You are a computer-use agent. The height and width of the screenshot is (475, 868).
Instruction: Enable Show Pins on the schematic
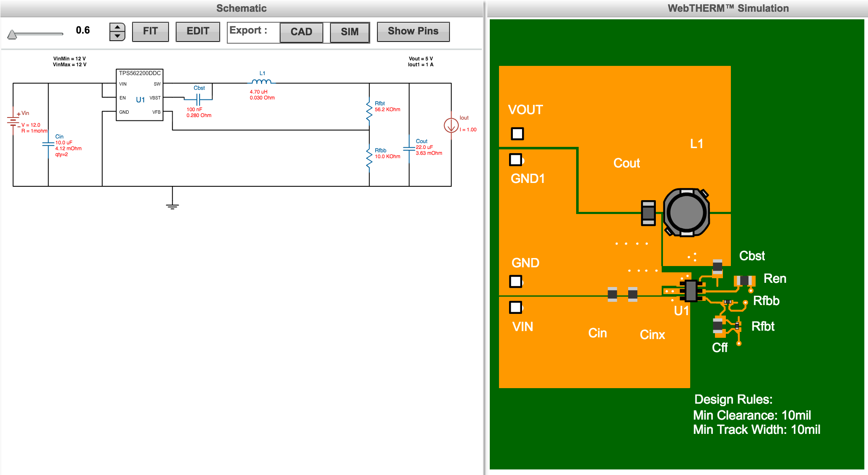413,31
